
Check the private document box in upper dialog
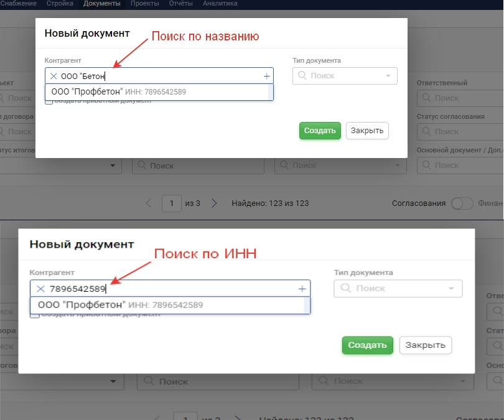pyautogui.click(x=49, y=101)
